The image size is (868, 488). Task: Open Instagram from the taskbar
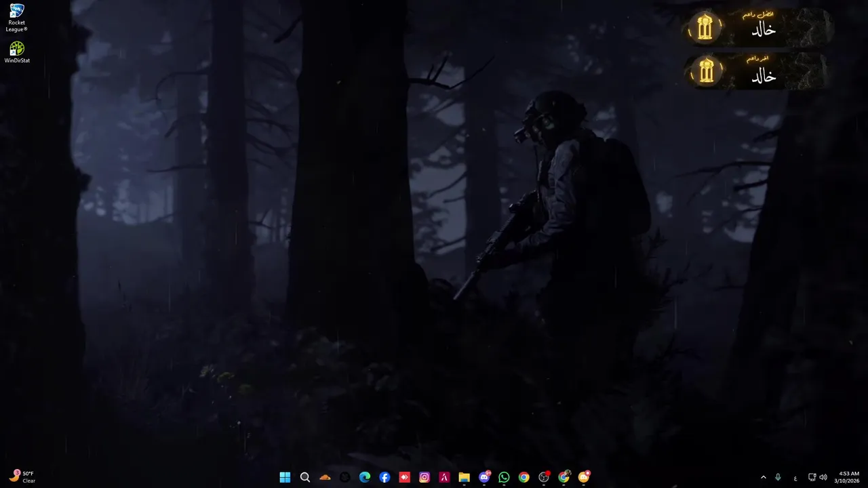425,477
